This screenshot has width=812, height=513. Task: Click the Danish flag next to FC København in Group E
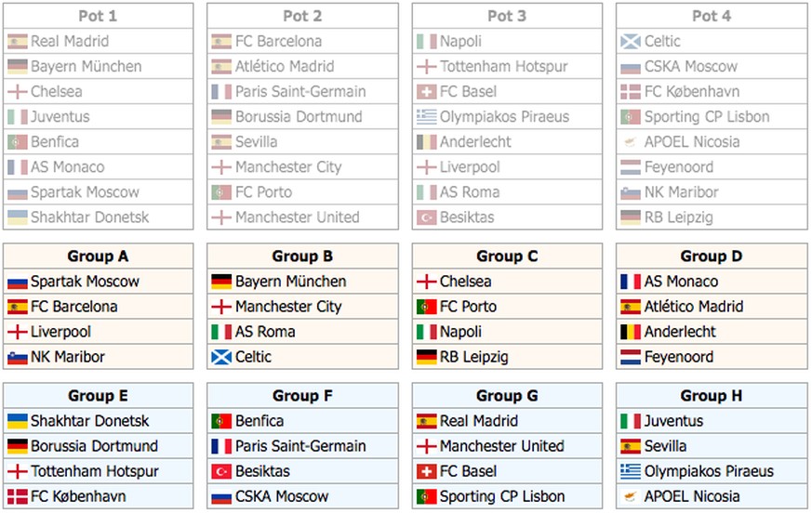(x=17, y=496)
